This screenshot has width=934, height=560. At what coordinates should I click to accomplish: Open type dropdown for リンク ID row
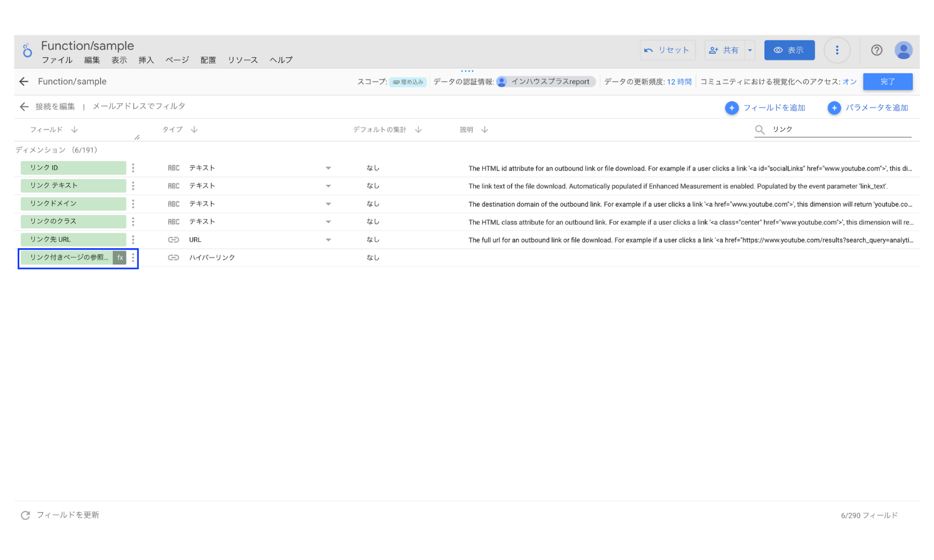point(328,168)
